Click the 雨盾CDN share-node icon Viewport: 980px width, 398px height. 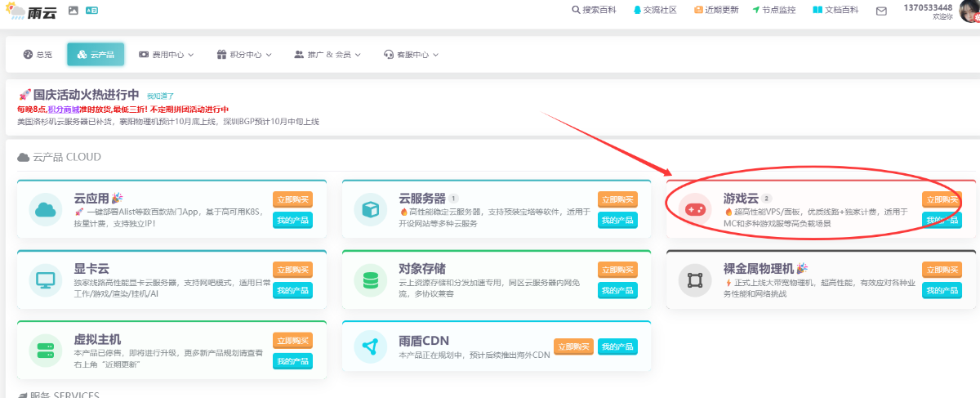370,347
